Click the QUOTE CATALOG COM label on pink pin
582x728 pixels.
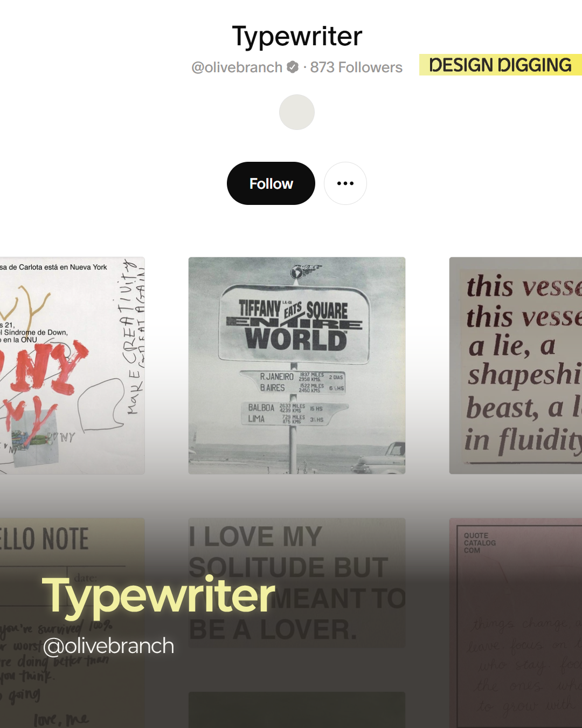[480, 543]
